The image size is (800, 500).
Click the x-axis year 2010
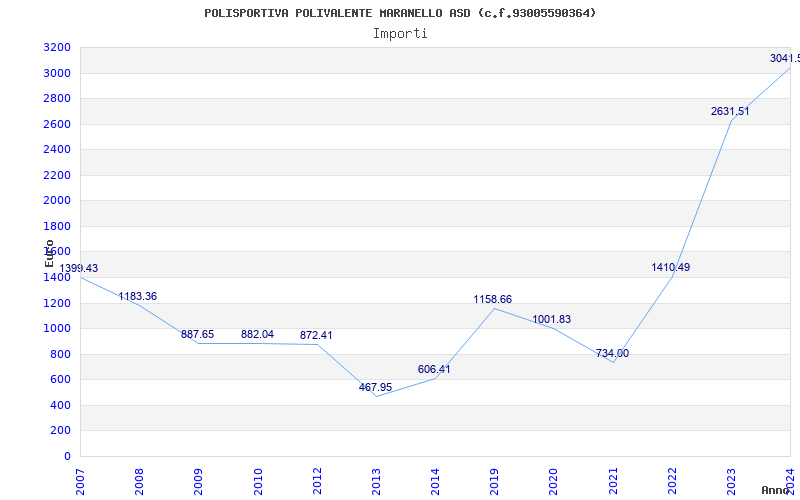pyautogui.click(x=258, y=481)
